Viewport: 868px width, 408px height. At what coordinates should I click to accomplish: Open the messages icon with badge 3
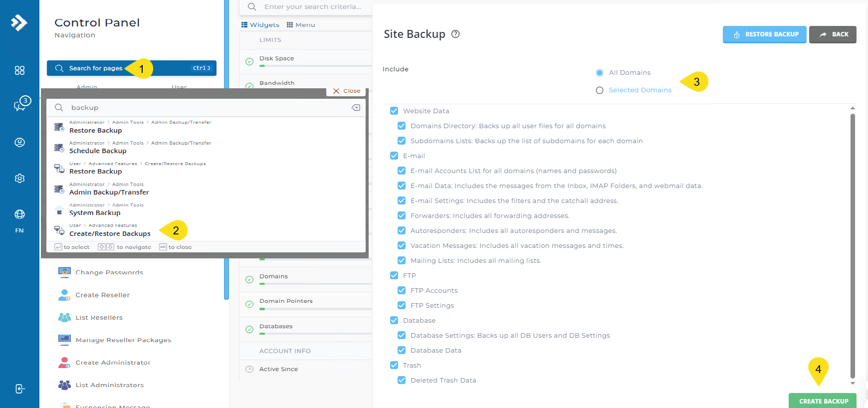coord(21,104)
